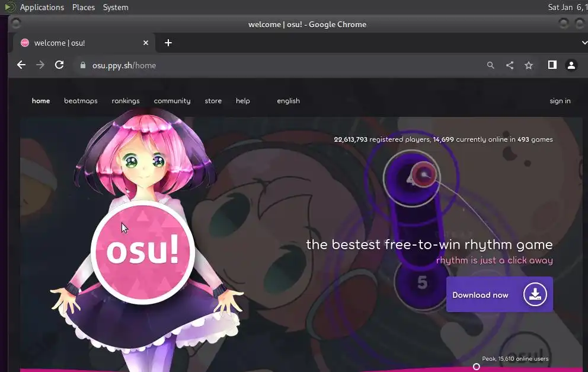Expand tab search chevron at tab bar end

584,43
